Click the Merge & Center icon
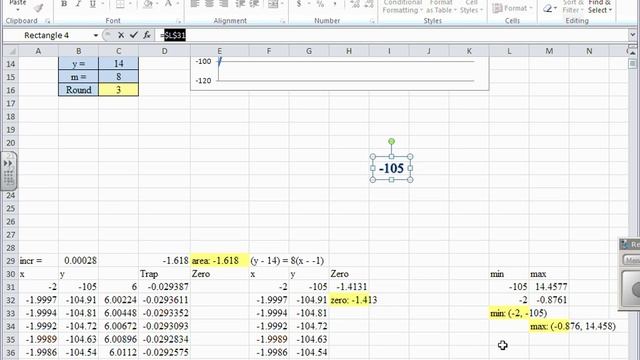 click(x=273, y=4)
